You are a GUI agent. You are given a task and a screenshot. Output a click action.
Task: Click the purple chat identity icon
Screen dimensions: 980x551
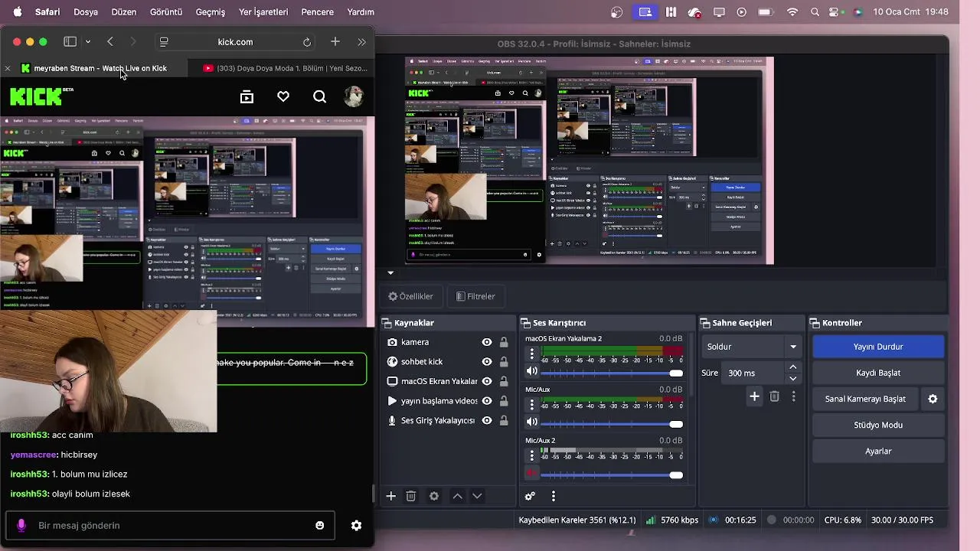pyautogui.click(x=21, y=526)
